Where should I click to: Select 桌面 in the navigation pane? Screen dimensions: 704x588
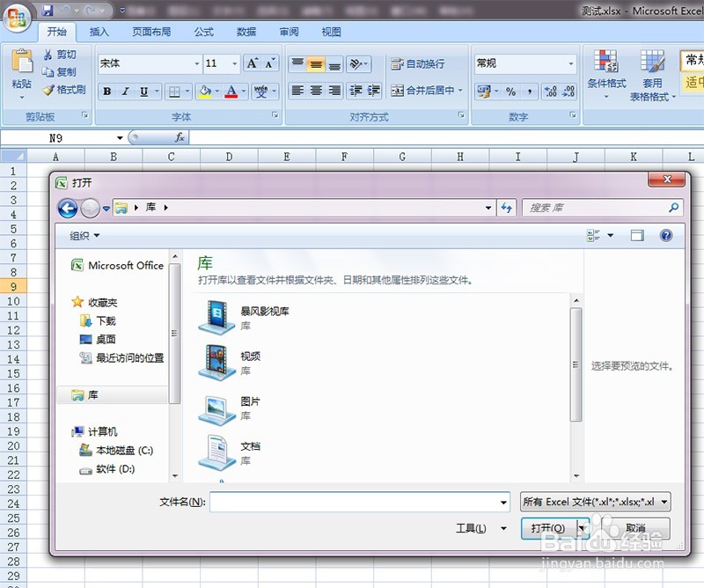[106, 339]
